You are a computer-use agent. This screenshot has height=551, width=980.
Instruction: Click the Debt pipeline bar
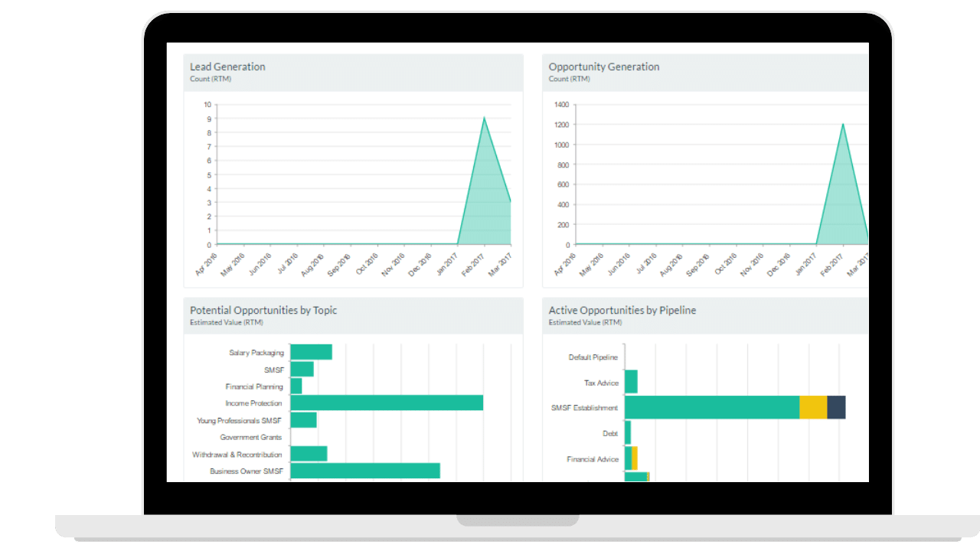(x=628, y=432)
